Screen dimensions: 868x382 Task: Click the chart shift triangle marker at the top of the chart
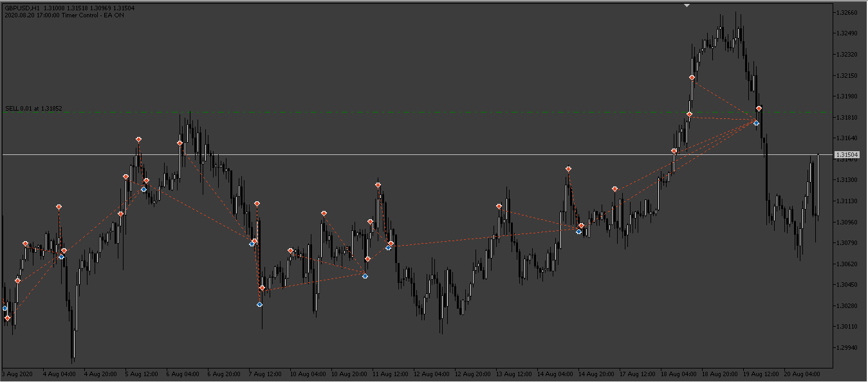pos(687,5)
